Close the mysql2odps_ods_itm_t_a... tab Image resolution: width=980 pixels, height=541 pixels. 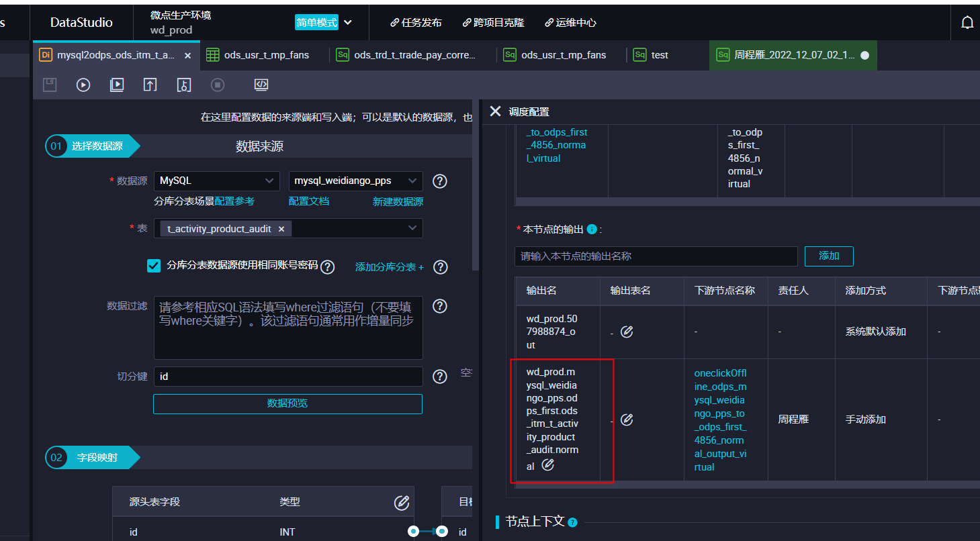tap(188, 56)
